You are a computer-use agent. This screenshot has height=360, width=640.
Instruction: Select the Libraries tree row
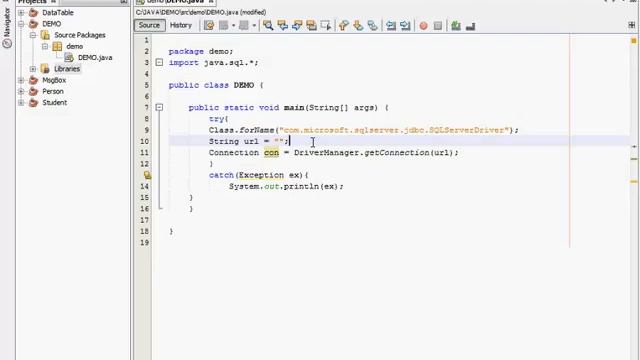tap(67, 69)
